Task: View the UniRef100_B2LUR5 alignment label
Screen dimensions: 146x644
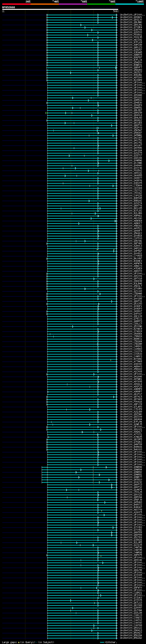Action: (x=131, y=543)
